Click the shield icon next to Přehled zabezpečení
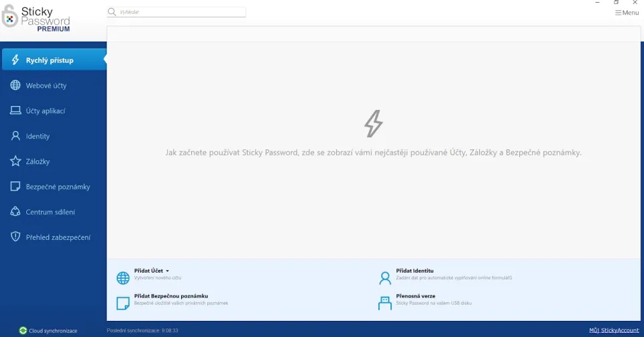This screenshot has height=337, width=644. [15, 237]
